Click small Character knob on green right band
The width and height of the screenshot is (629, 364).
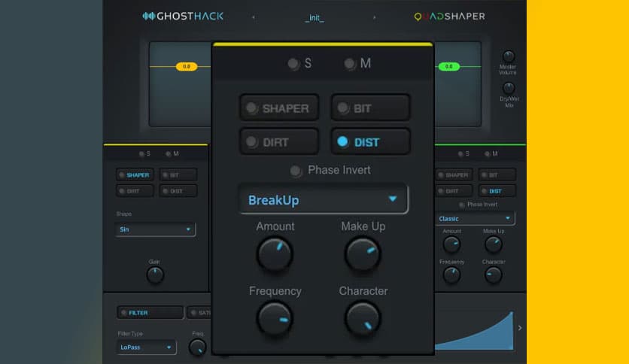tap(494, 275)
